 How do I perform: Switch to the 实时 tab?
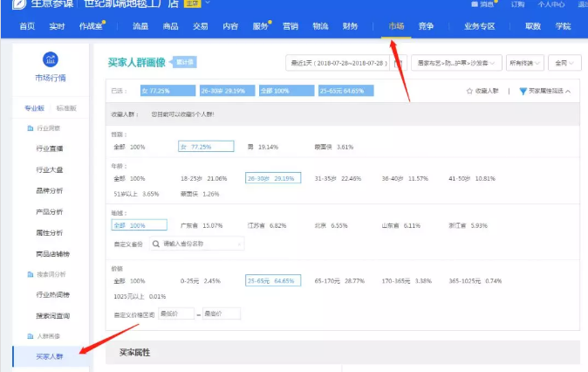click(x=57, y=26)
